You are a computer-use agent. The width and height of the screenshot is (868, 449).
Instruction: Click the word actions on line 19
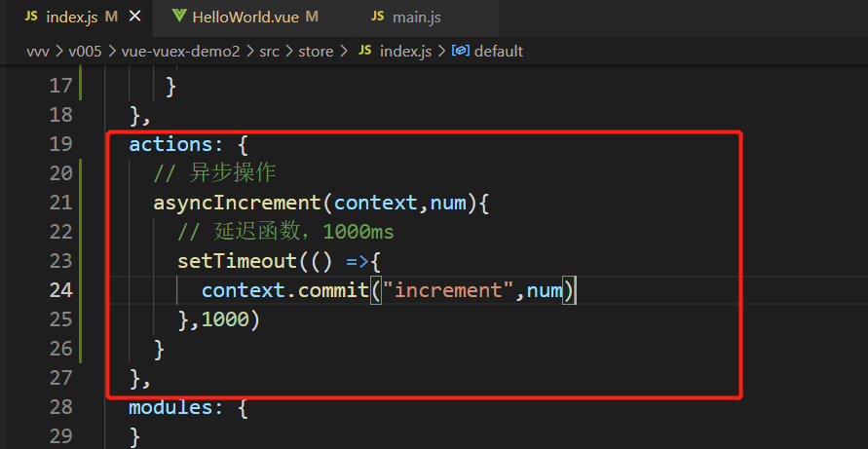(x=170, y=144)
